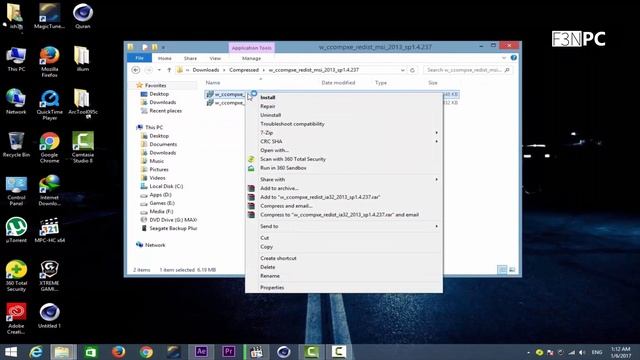Image resolution: width=640 pixels, height=360 pixels.
Task: Scan with 360 Total Security
Action: [293, 159]
